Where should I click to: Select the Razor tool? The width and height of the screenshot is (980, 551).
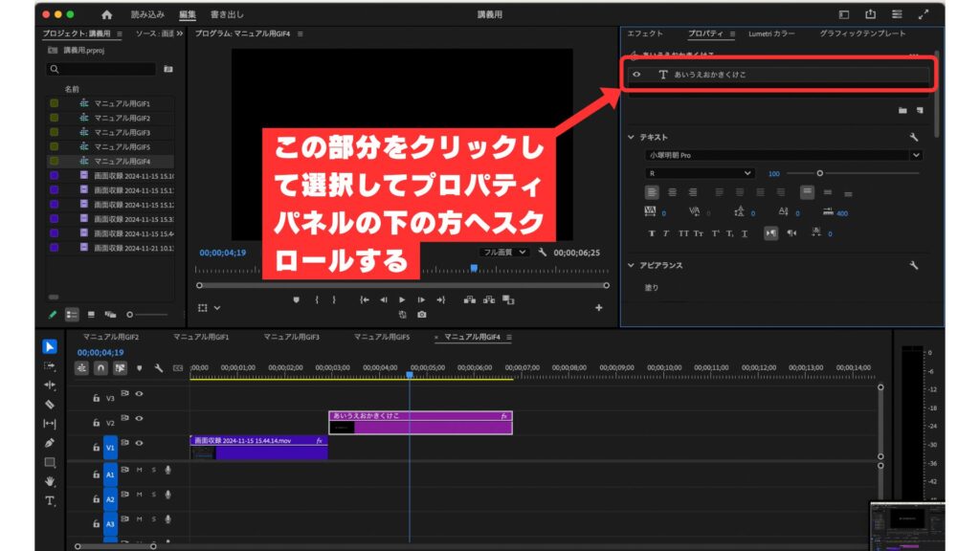pos(50,405)
